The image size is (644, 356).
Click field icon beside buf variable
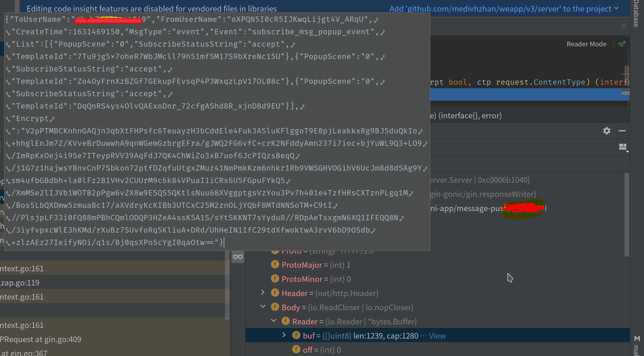(x=296, y=335)
